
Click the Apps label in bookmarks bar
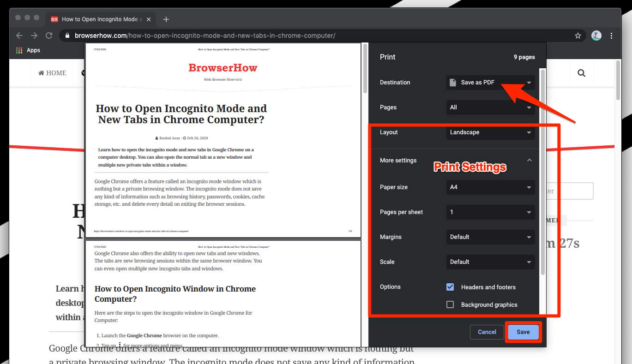point(33,50)
